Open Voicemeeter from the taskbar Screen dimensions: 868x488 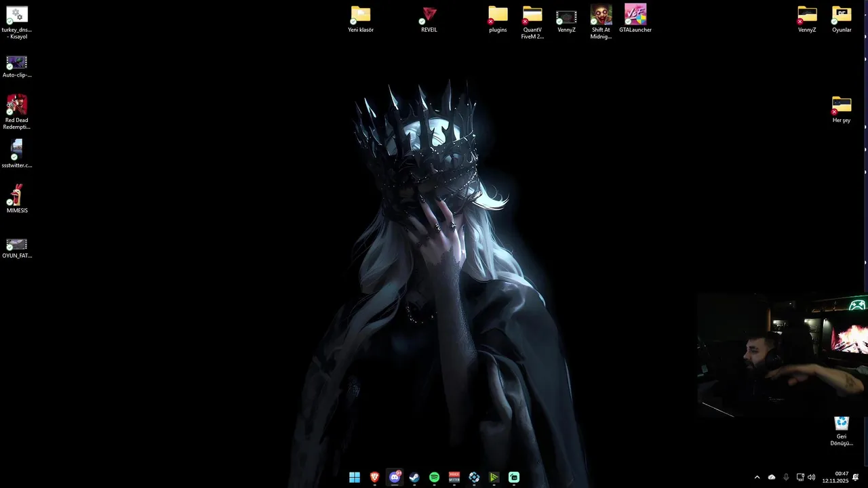point(454,477)
